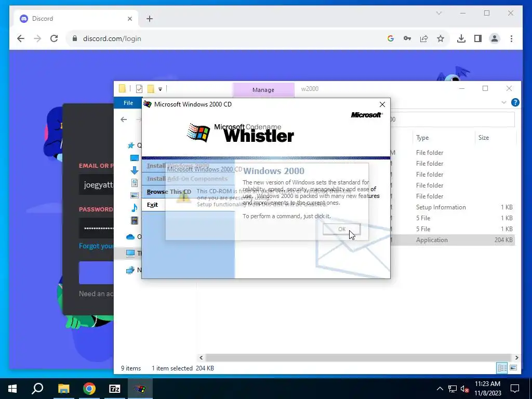Open 7-Zip from the taskbar
Screen dimensions: 532x399
(x=115, y=389)
